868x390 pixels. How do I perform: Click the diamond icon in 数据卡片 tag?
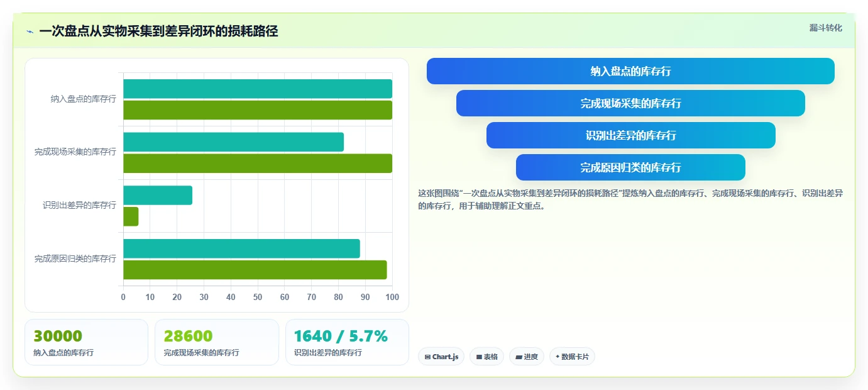(x=558, y=357)
